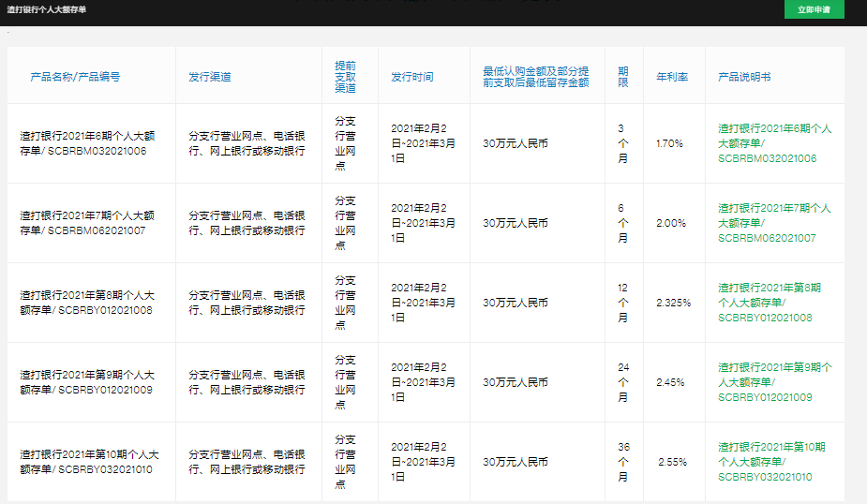
Task: Click the 发行时间 column header
Action: point(411,77)
